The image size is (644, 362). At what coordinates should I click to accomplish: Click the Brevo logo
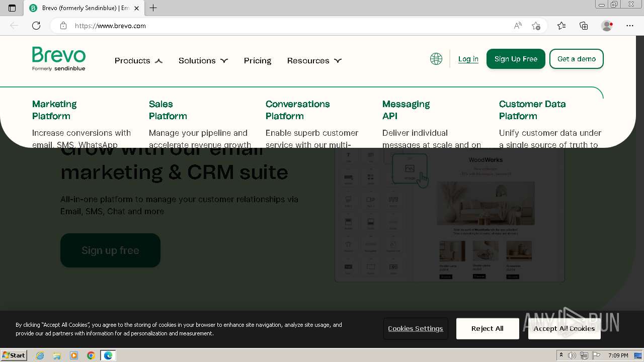(x=58, y=59)
